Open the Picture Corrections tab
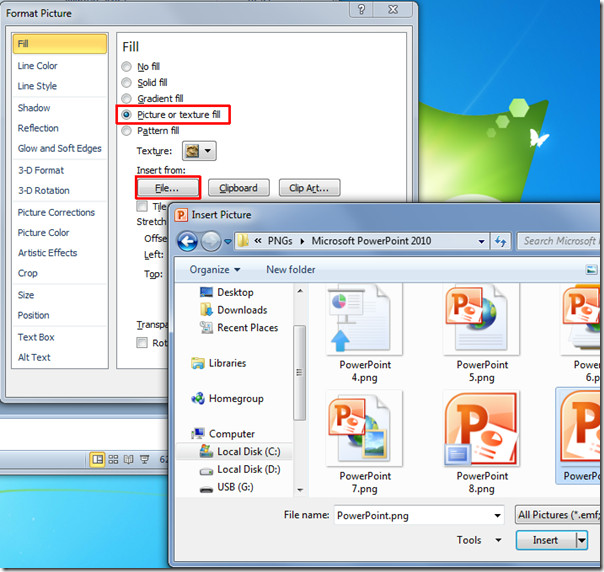604x572 pixels. click(x=56, y=212)
